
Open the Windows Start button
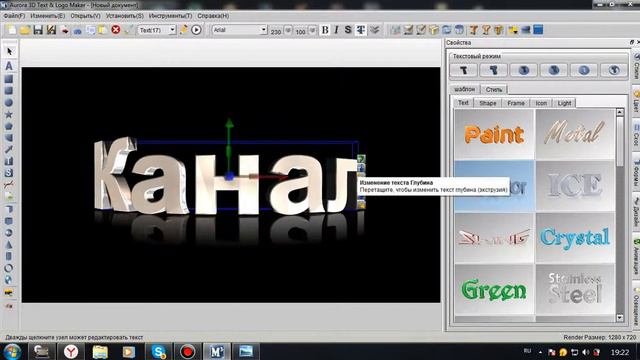point(12,351)
